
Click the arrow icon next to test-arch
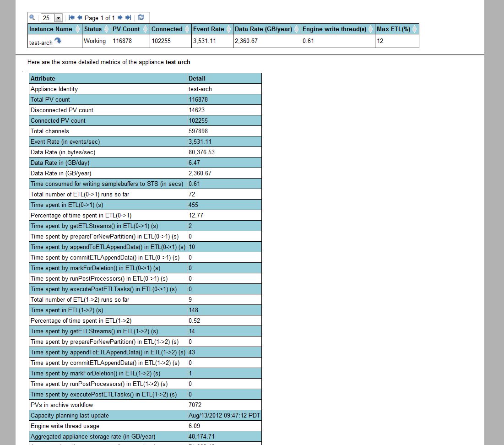tap(58, 41)
